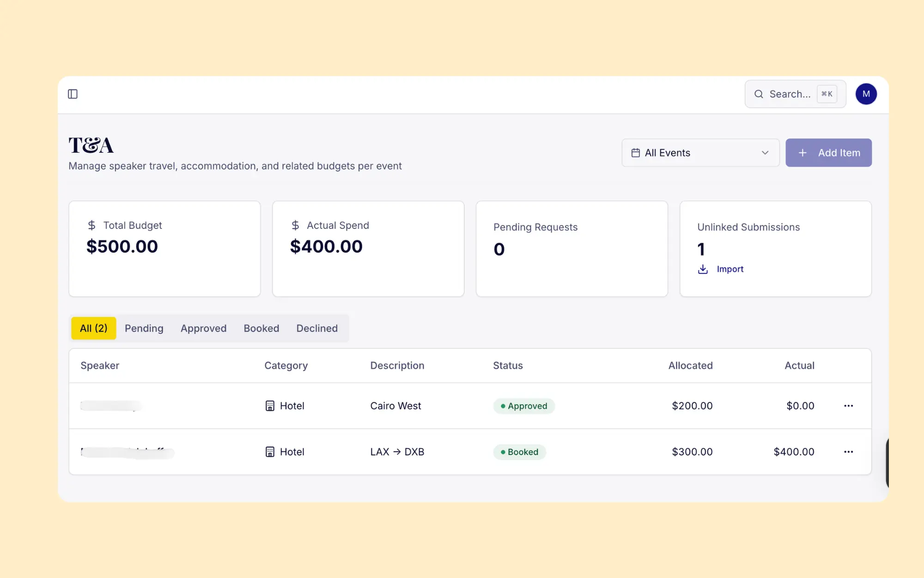Click the $0.00 actual amount
This screenshot has width=924, height=578.
[x=800, y=406]
